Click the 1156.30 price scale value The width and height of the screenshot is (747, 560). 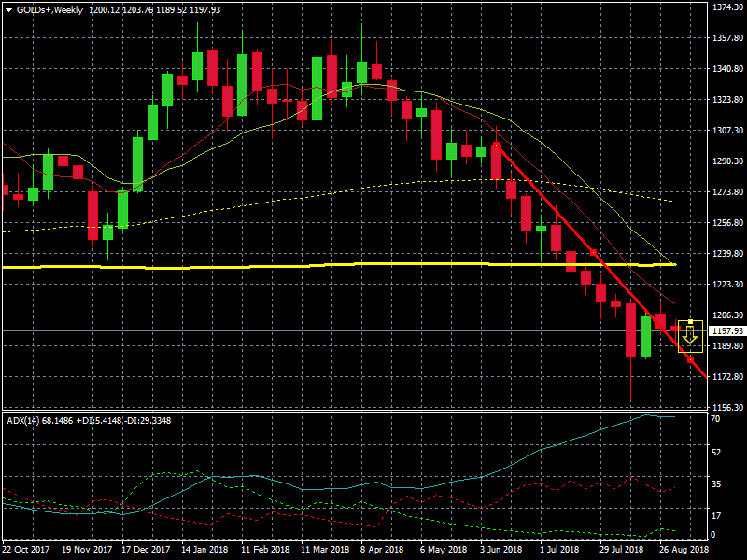pos(726,408)
